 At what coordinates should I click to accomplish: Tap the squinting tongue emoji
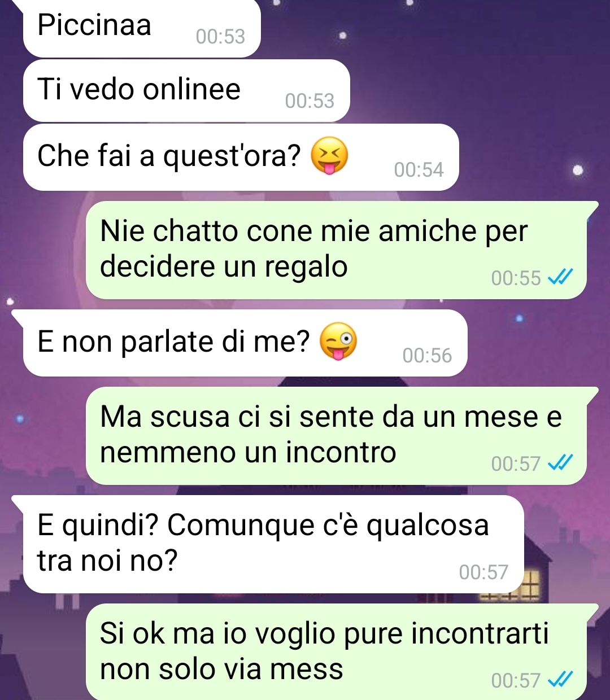[x=330, y=156]
